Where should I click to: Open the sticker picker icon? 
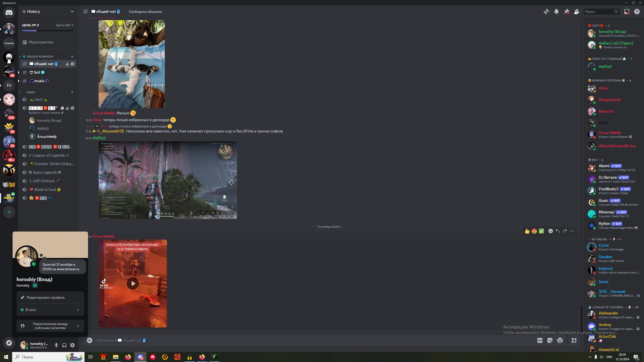point(550,340)
